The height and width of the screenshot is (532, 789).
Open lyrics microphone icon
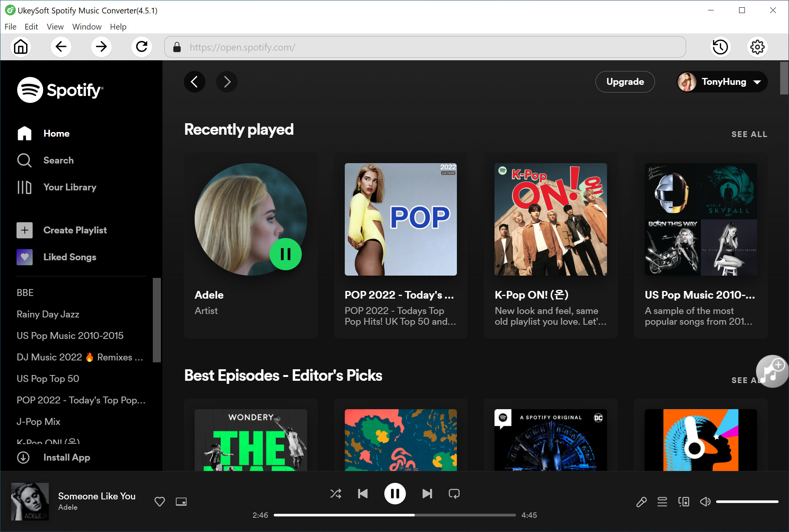point(641,501)
